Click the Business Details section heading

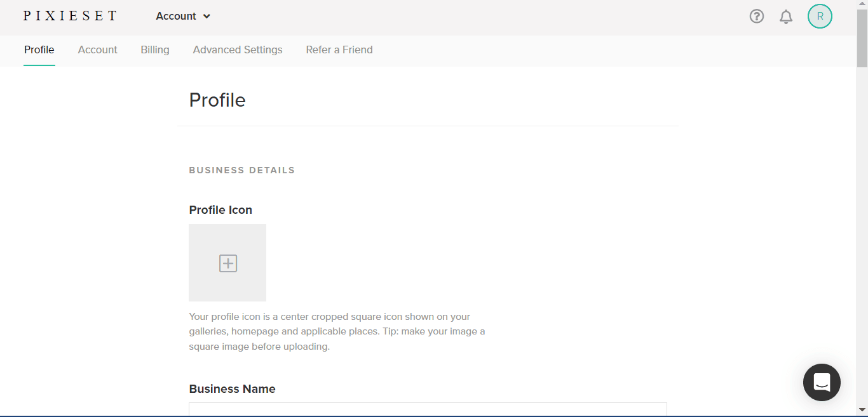pos(242,170)
